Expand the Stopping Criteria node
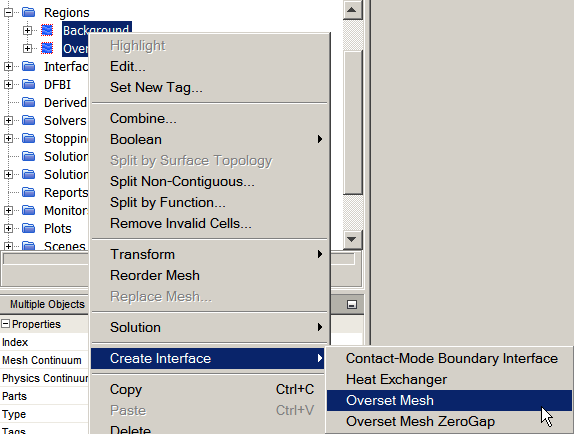This screenshot has height=434, width=574. pos(8,138)
